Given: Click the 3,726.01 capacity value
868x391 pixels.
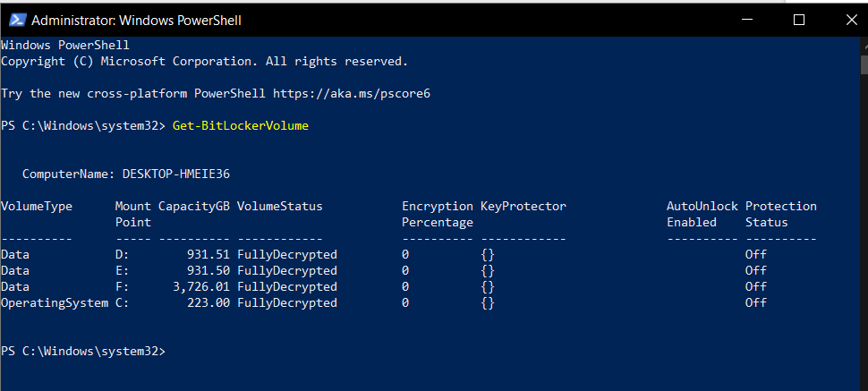Looking at the screenshot, I should 201,286.
